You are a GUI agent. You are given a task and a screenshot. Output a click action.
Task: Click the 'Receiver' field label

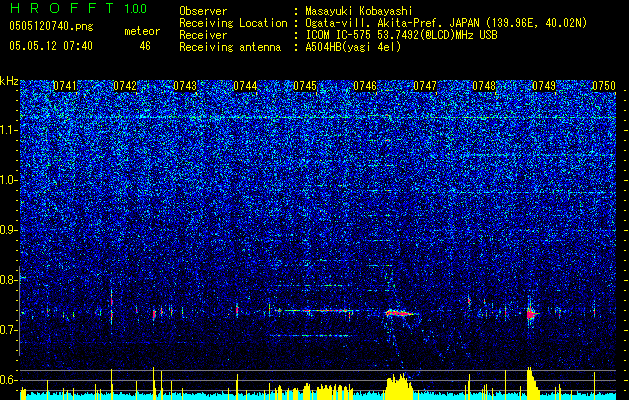pos(203,35)
